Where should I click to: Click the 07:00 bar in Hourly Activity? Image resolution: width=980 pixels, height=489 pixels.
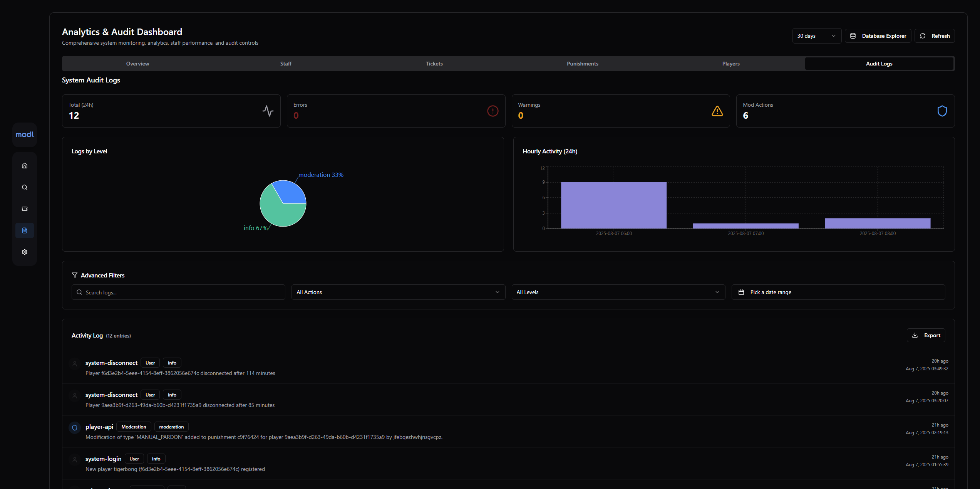pos(745,226)
